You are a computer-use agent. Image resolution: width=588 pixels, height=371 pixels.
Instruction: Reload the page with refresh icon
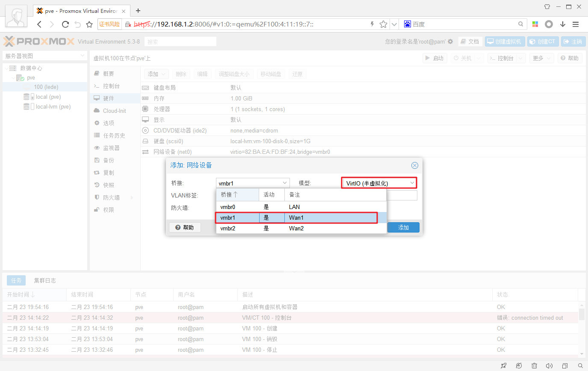[x=65, y=24]
